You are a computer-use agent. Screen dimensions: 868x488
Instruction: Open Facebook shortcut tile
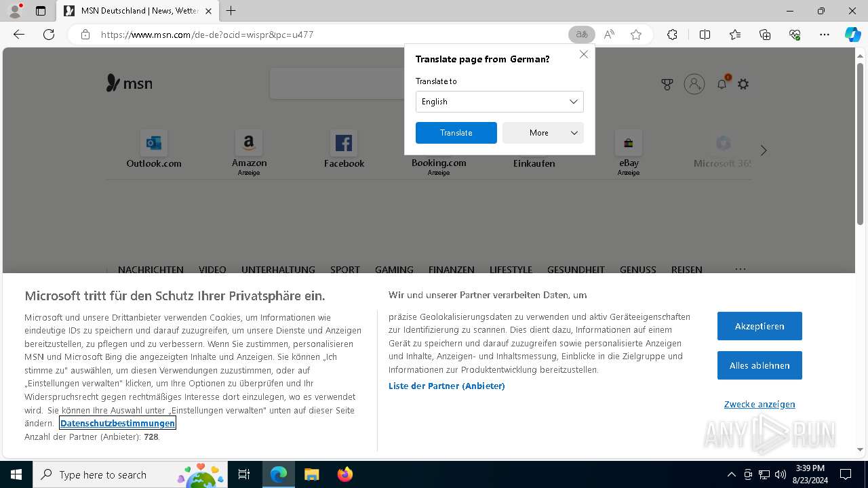coord(344,150)
